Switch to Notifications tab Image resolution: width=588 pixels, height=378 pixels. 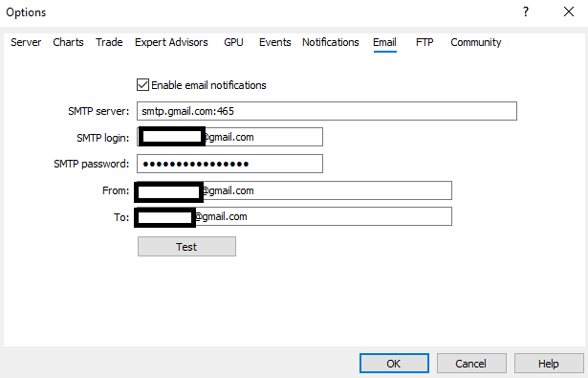click(331, 42)
